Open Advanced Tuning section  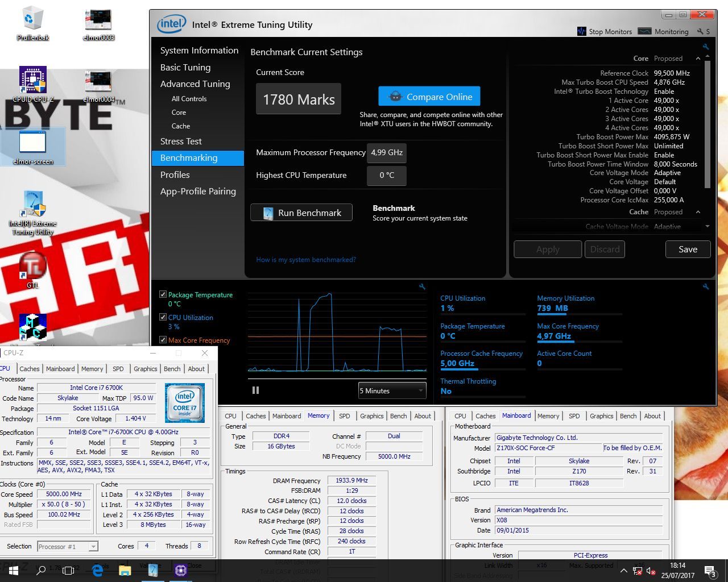[x=195, y=84]
